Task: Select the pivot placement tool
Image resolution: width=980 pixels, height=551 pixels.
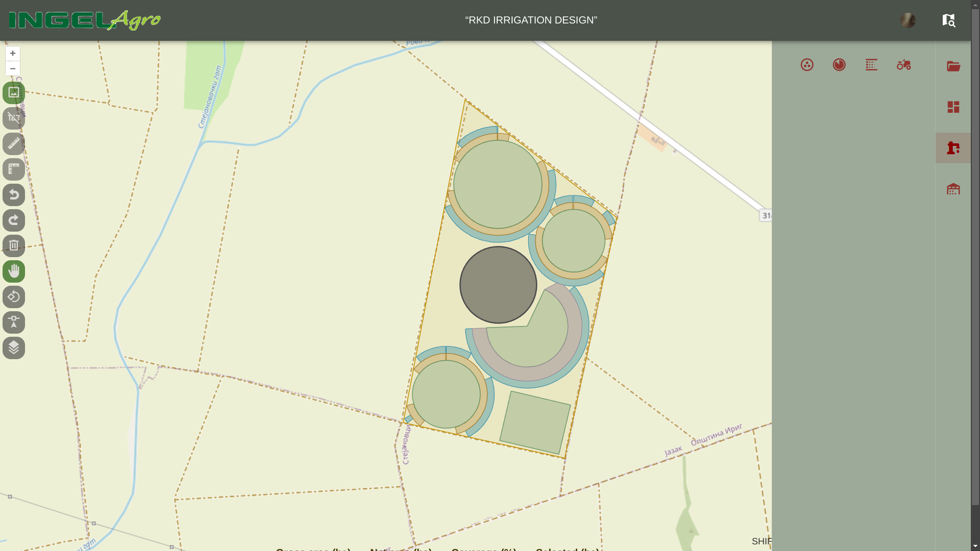Action: 14,322
